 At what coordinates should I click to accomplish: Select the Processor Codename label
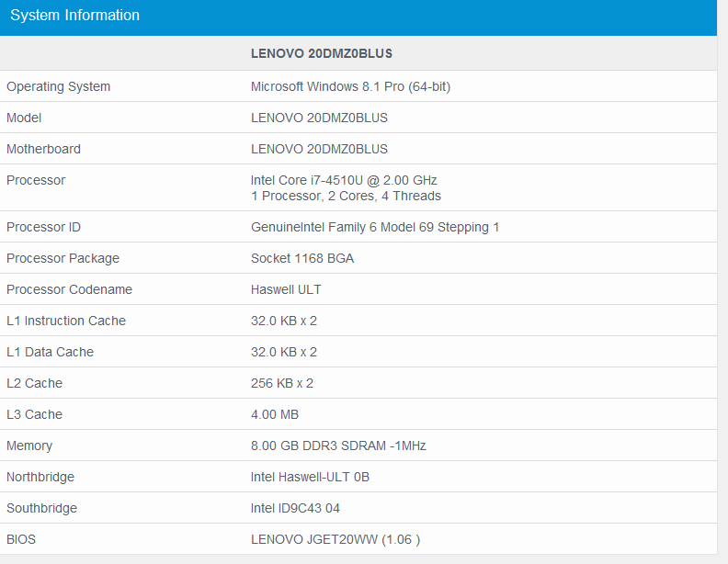(x=69, y=289)
